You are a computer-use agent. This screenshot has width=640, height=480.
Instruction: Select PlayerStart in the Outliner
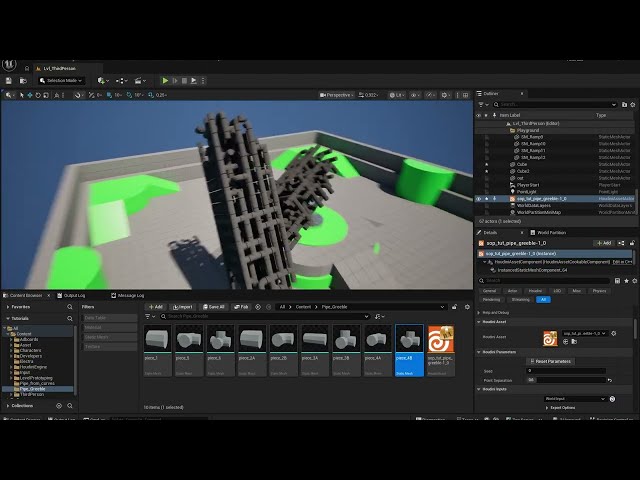click(x=527, y=185)
